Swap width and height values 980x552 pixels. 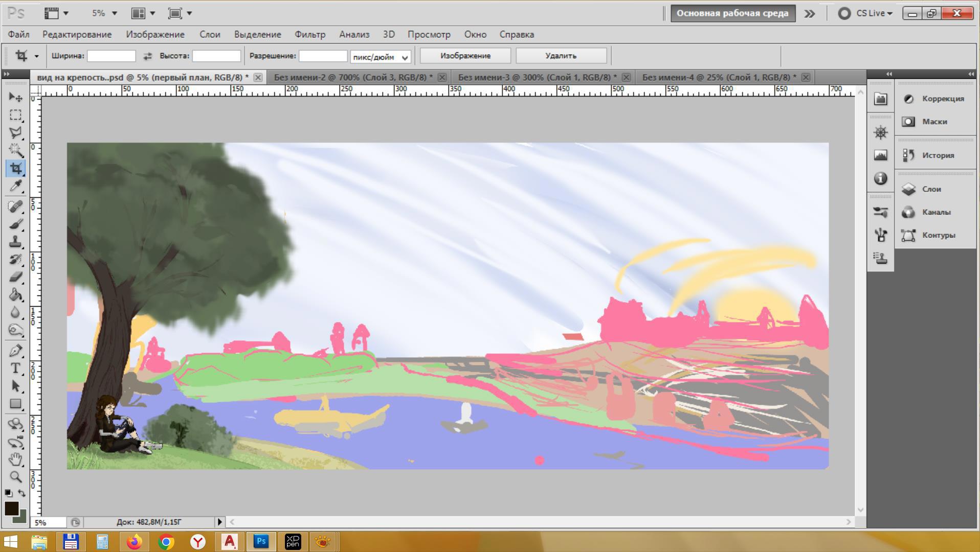click(147, 56)
